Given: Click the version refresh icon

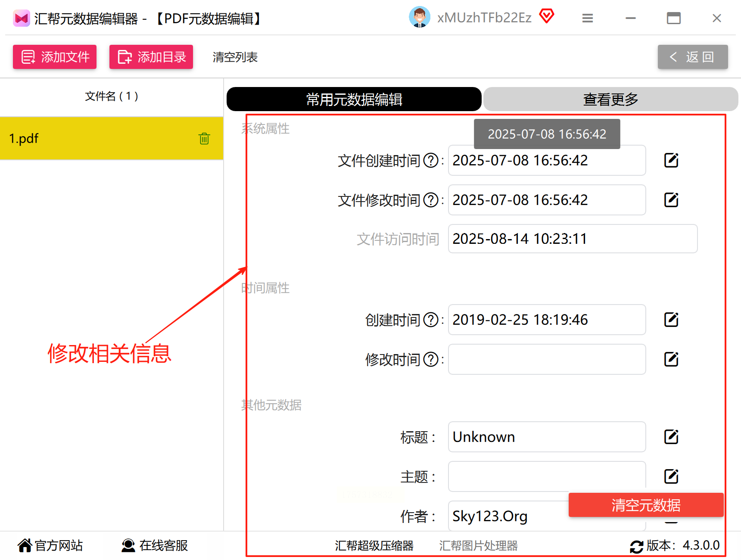Looking at the screenshot, I should [x=636, y=546].
